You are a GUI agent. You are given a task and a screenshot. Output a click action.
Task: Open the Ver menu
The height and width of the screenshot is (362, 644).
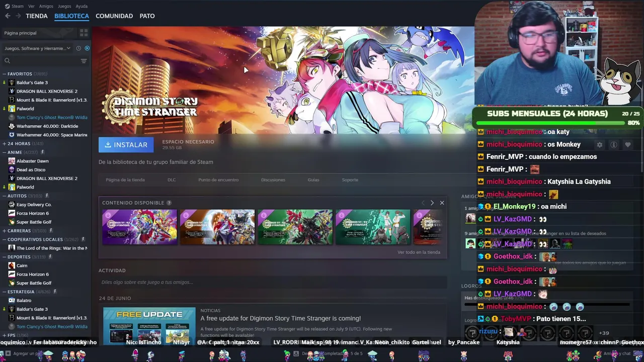pyautogui.click(x=31, y=6)
